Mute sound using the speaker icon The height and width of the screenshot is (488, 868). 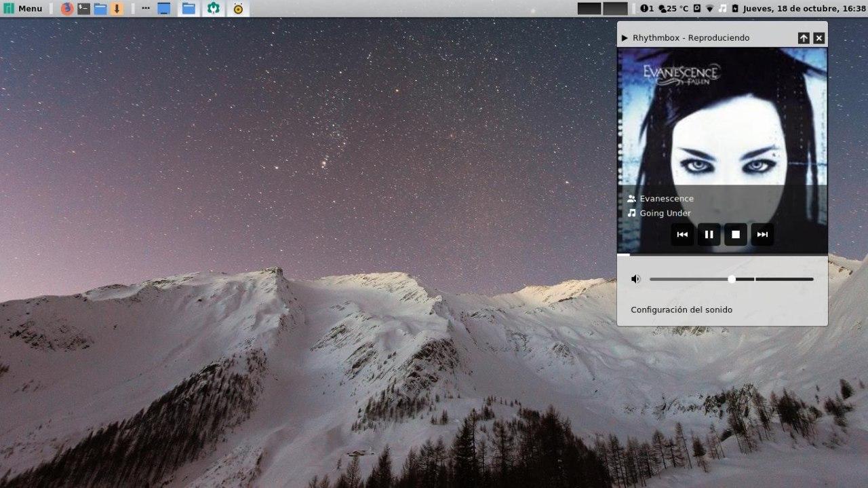click(635, 279)
